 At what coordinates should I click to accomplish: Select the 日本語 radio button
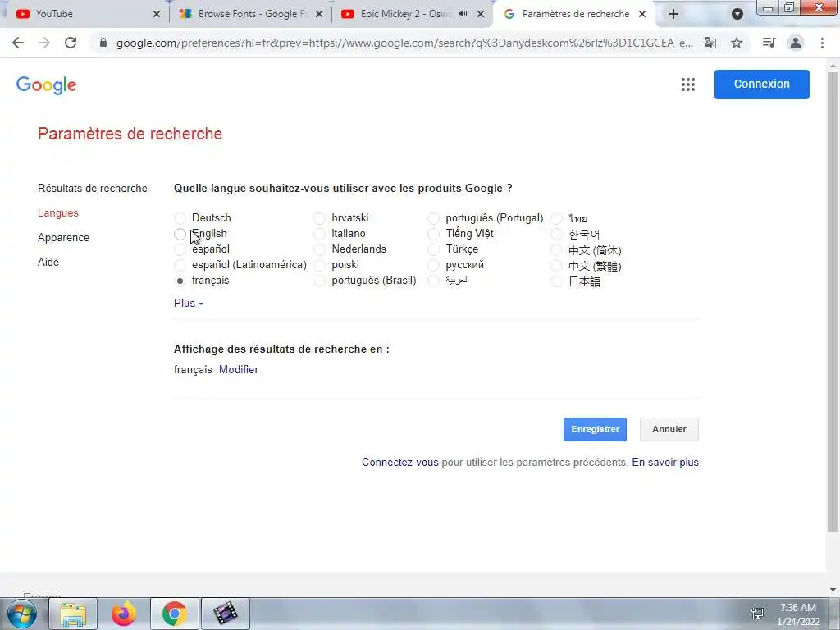coord(557,281)
